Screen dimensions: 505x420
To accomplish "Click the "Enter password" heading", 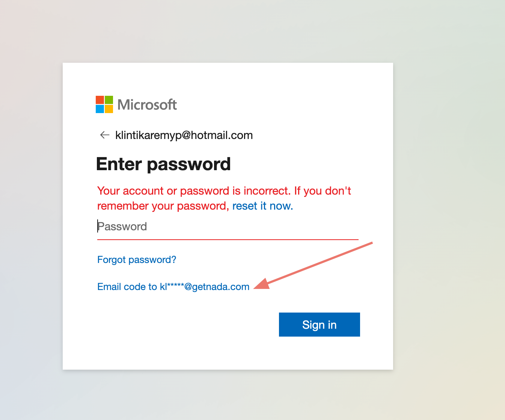I will click(163, 164).
